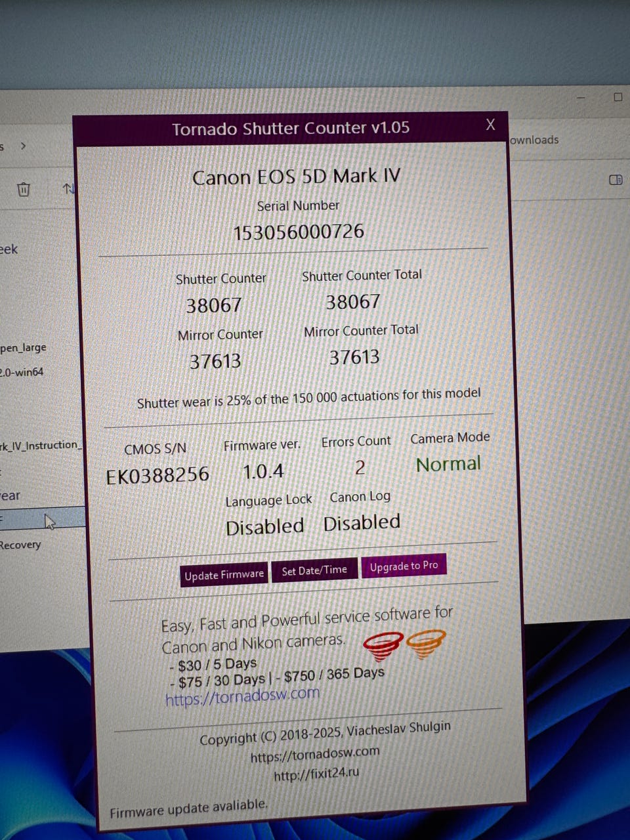Click the Upgrade to Pro button
This screenshot has width=630, height=840.
tap(404, 566)
